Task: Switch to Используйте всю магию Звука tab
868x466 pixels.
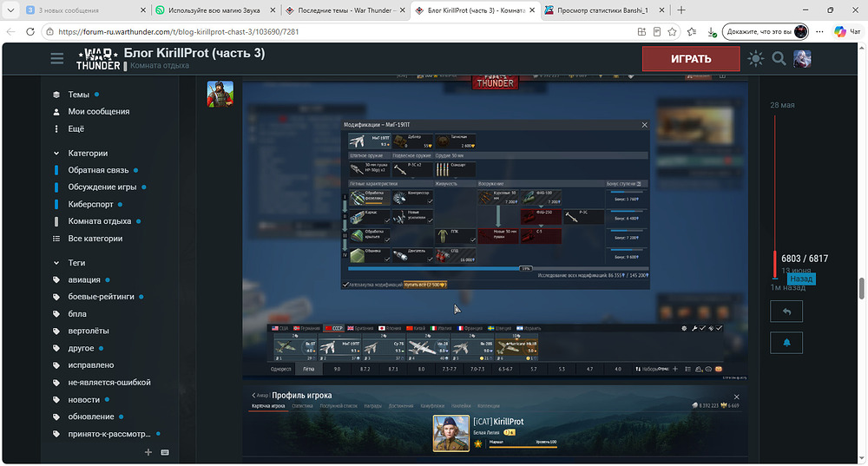Action: (214, 10)
